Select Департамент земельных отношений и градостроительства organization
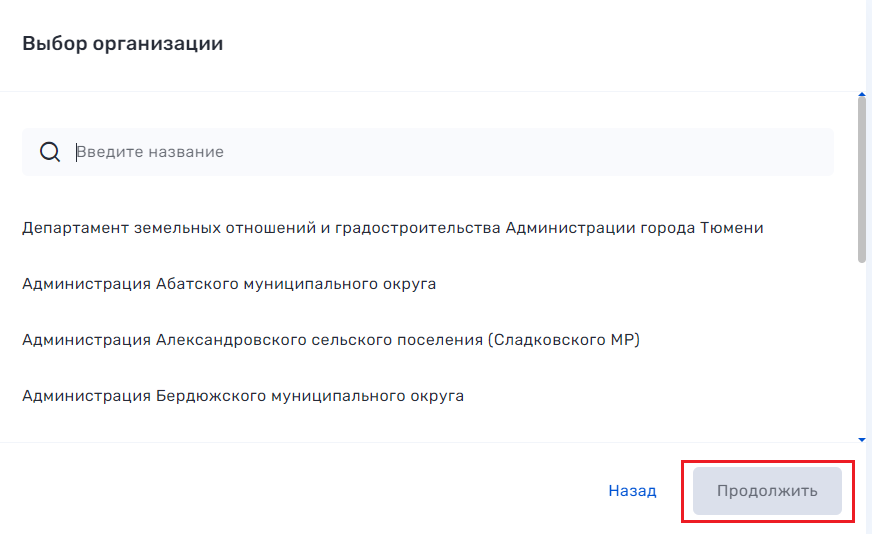 pyautogui.click(x=392, y=228)
